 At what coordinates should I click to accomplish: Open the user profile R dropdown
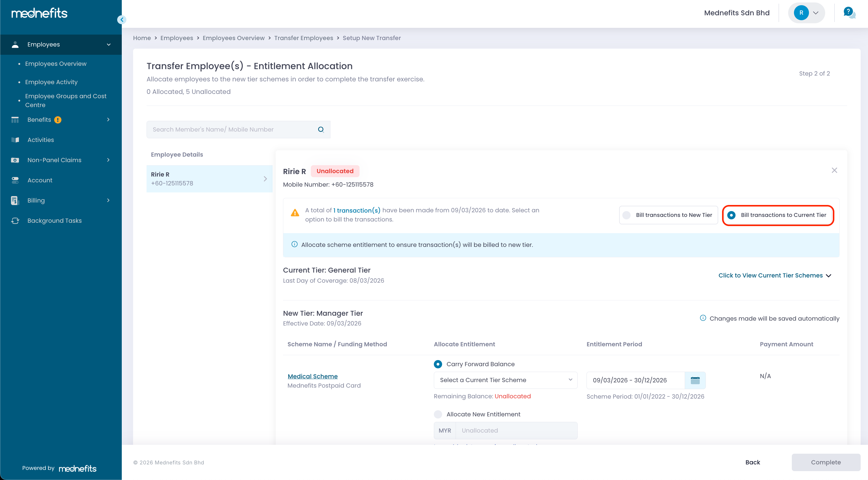(806, 13)
